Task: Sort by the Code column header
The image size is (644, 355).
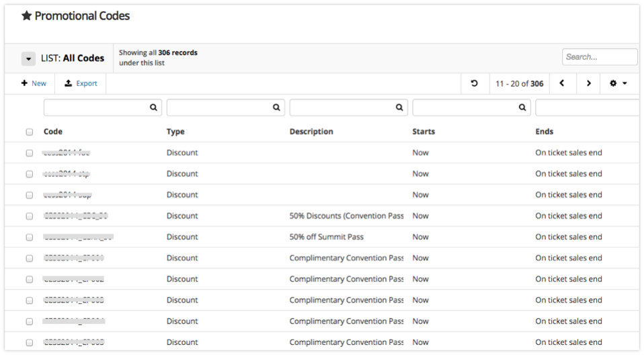Action: 53,132
